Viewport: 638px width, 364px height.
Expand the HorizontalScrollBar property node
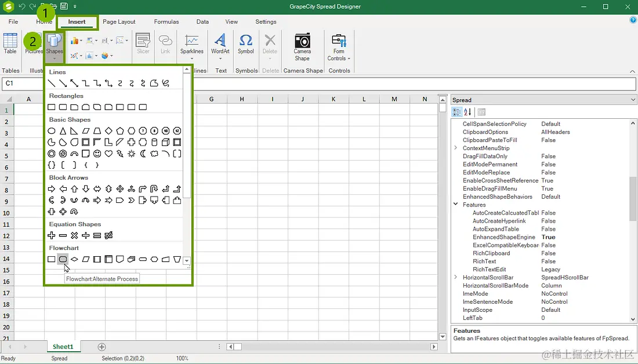456,278
